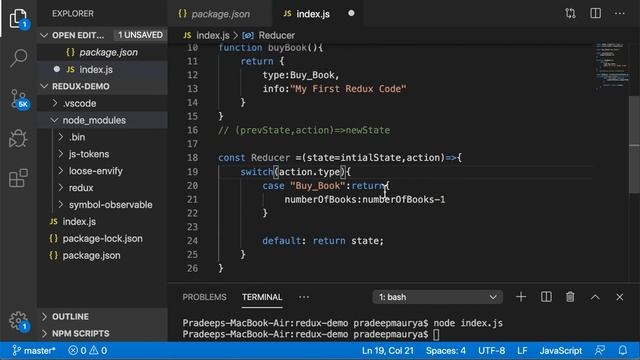
Task: Click Ln 19, Col 21 status entry
Action: [388, 351]
